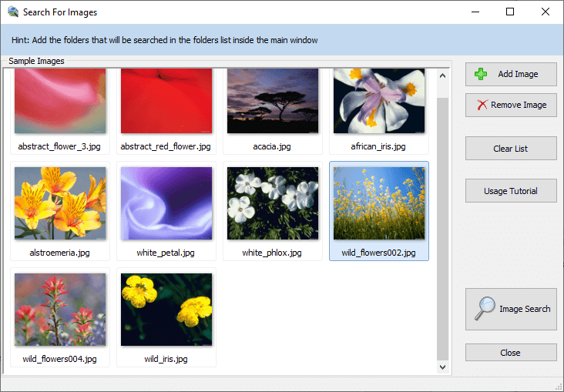Open the Usage Tutorial
Image resolution: width=564 pixels, height=392 pixels.
[x=510, y=191]
